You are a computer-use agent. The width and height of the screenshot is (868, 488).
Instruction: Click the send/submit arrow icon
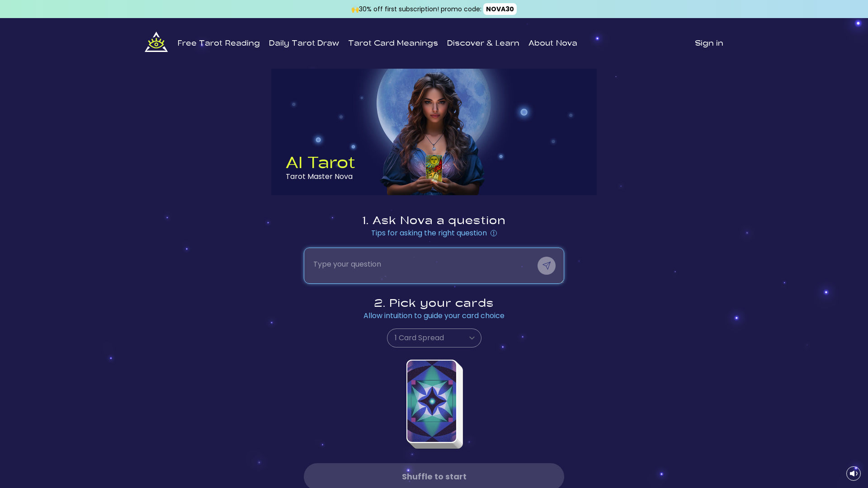[x=547, y=266]
